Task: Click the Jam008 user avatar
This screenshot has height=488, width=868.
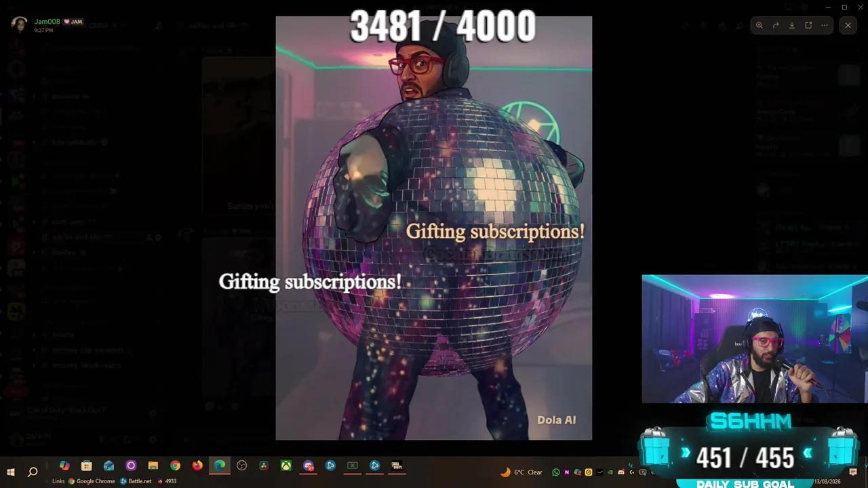Action: (19, 25)
